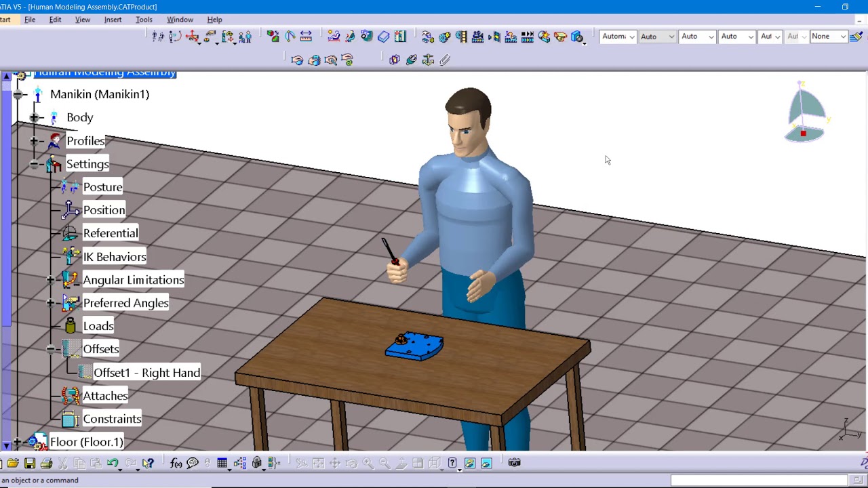The height and width of the screenshot is (488, 868).
Task: Click the Open folder icon
Action: 12,463
